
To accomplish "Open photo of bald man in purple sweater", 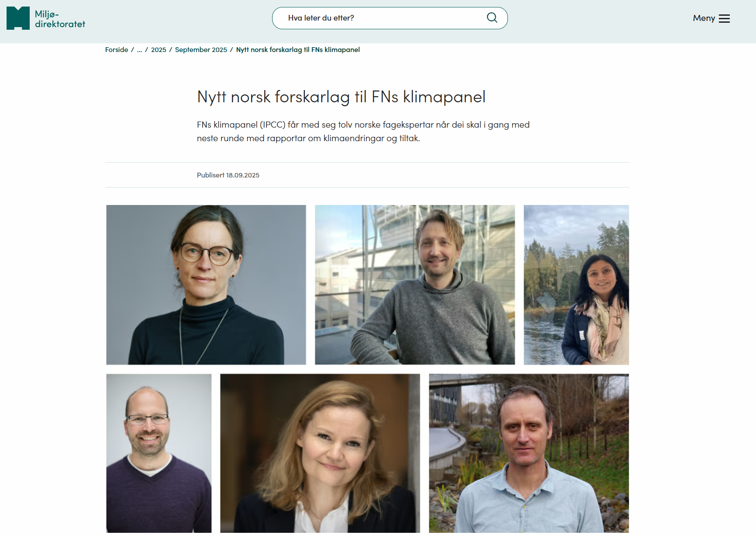I will [x=159, y=453].
